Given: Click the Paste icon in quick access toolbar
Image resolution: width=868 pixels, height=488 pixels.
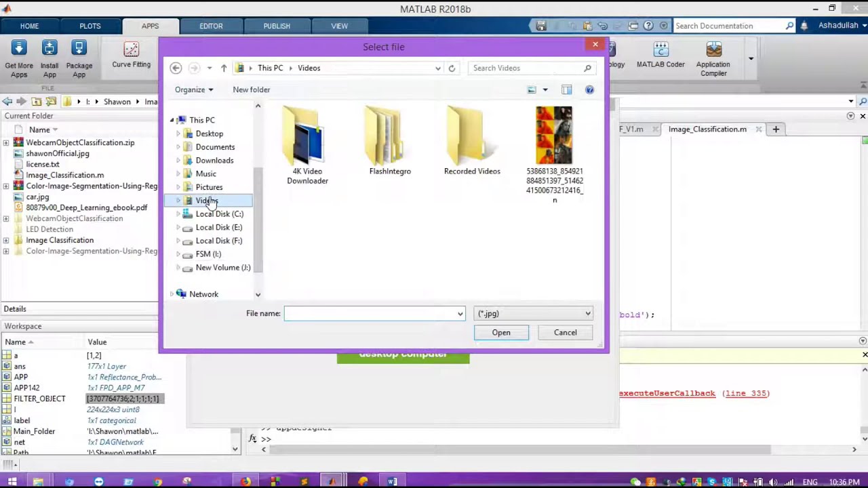Looking at the screenshot, I should point(587,26).
